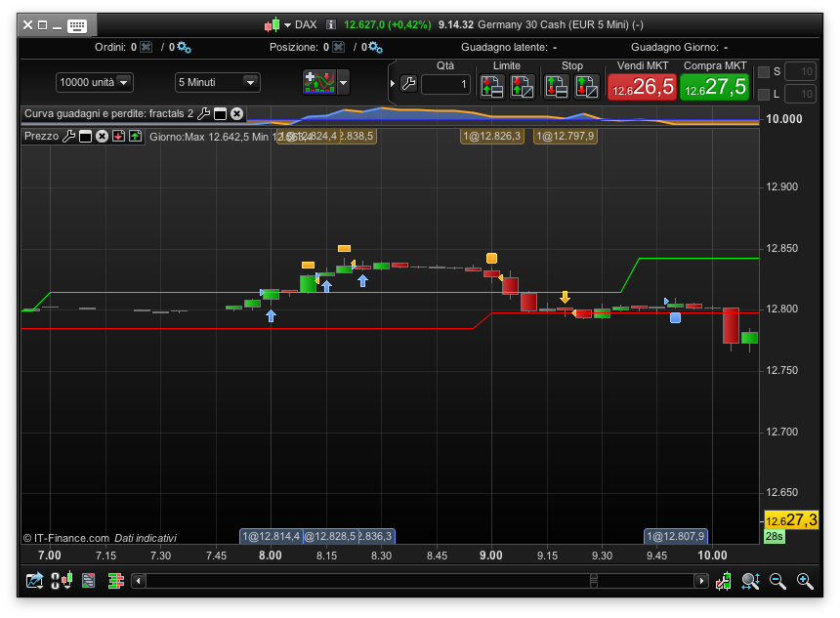
Task: Click the first Stop order icon
Action: 556,86
